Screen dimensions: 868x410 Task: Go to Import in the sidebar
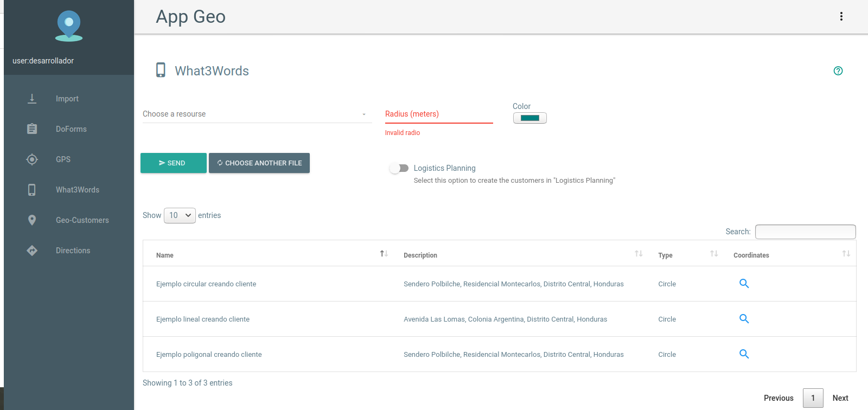tap(67, 99)
